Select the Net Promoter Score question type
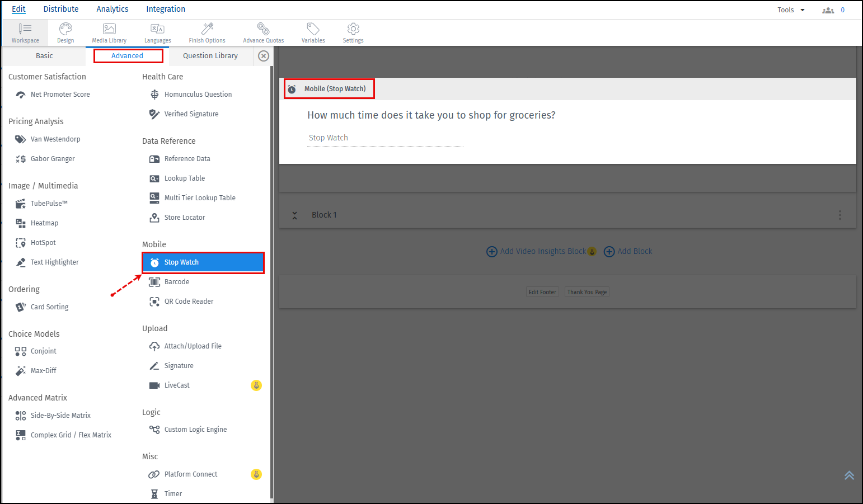The image size is (863, 504). (x=60, y=94)
